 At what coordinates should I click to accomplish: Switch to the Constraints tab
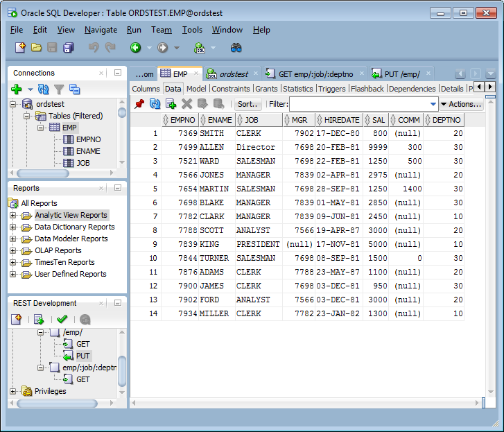pyautogui.click(x=230, y=89)
